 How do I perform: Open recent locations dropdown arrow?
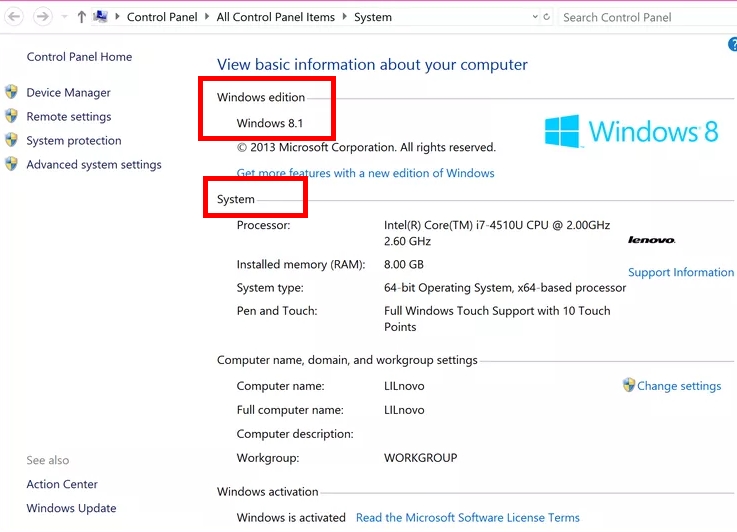click(64, 18)
